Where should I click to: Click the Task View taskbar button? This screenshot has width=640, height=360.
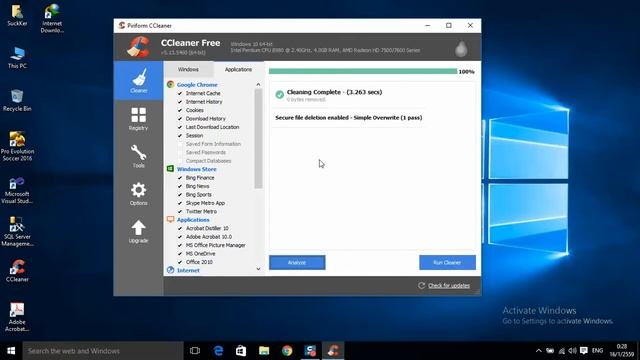click(x=195, y=351)
